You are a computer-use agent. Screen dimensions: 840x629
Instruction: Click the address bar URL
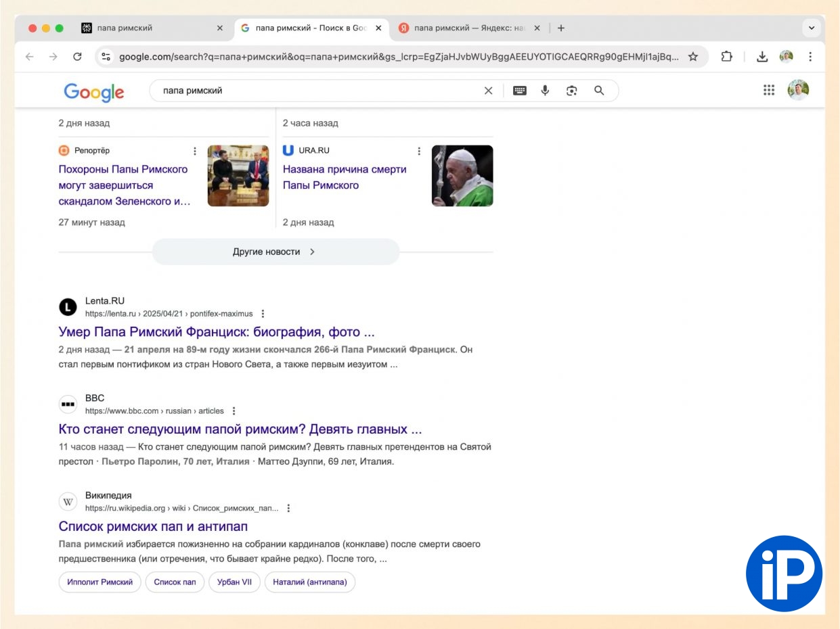[399, 57]
